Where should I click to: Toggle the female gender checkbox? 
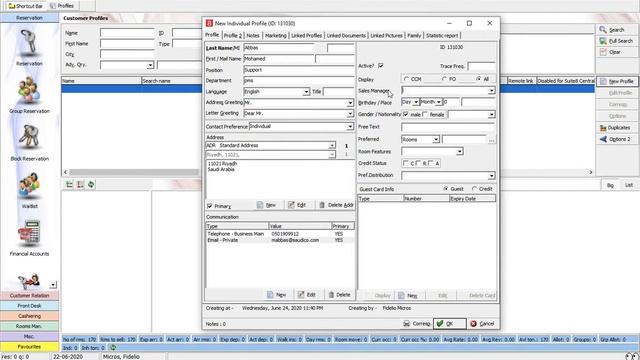click(425, 114)
